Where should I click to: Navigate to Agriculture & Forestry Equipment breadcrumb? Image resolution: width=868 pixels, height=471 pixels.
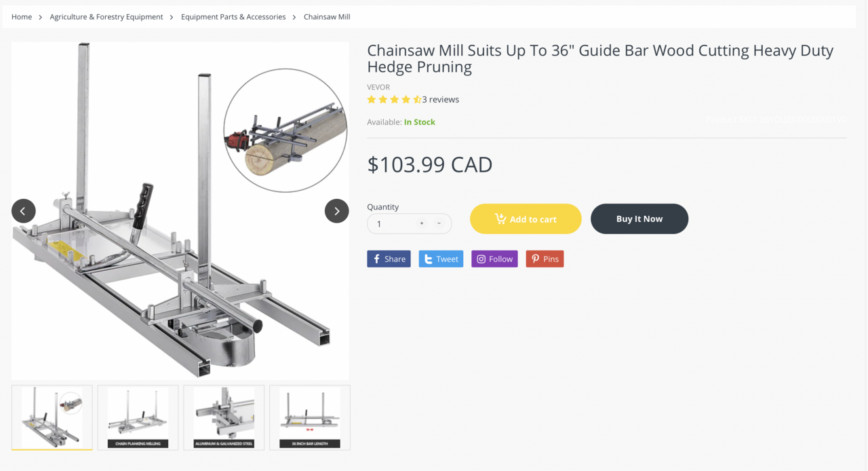(x=106, y=17)
